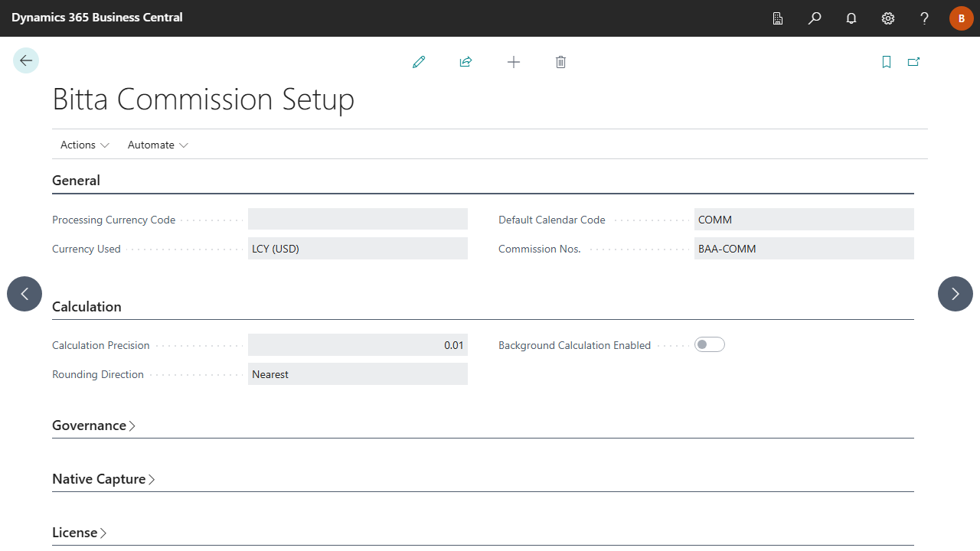The width and height of the screenshot is (980, 551).
Task: Go to the previous record arrow
Action: (x=24, y=294)
